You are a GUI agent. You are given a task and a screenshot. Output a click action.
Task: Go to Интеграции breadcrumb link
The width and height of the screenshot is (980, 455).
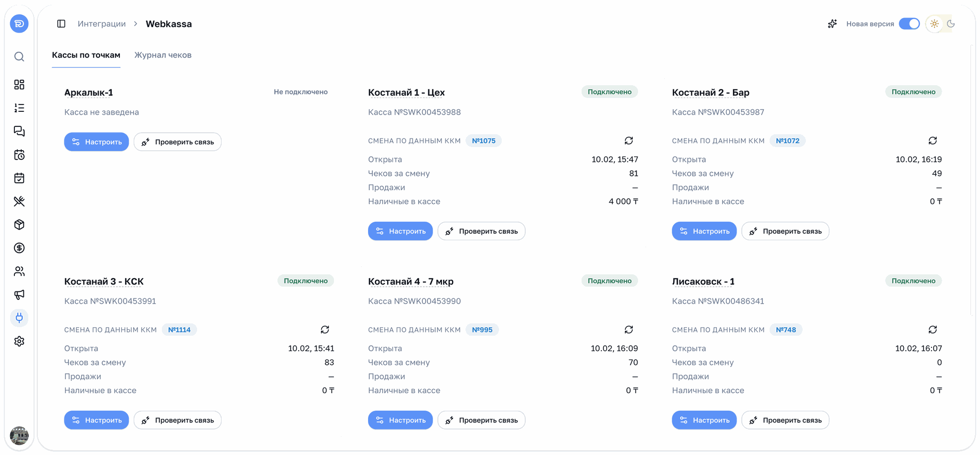(102, 24)
